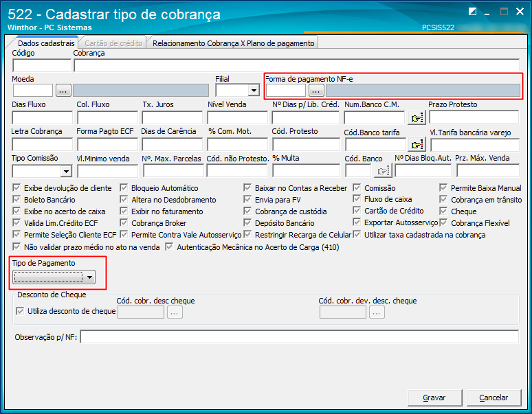Click the Observação p/ NF field
532x414 pixels.
click(x=300, y=336)
